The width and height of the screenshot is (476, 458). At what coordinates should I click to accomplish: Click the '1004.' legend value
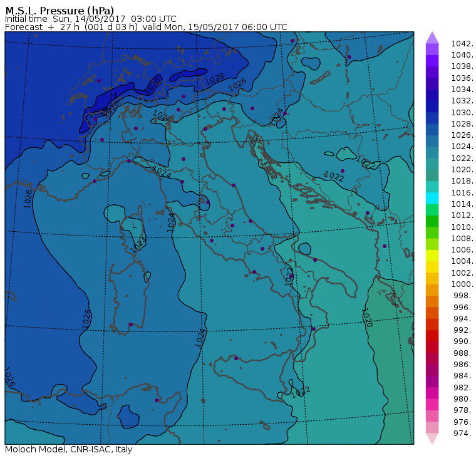pyautogui.click(x=462, y=261)
